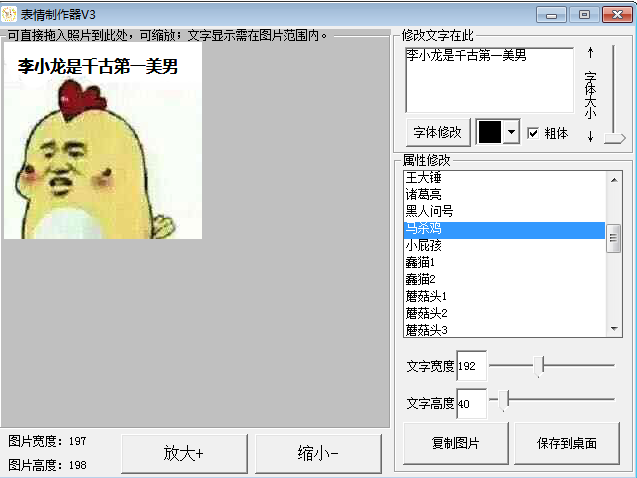Click the text edit box containing 李小龙是千古第一美男
The height and width of the screenshot is (478, 637).
(x=490, y=80)
